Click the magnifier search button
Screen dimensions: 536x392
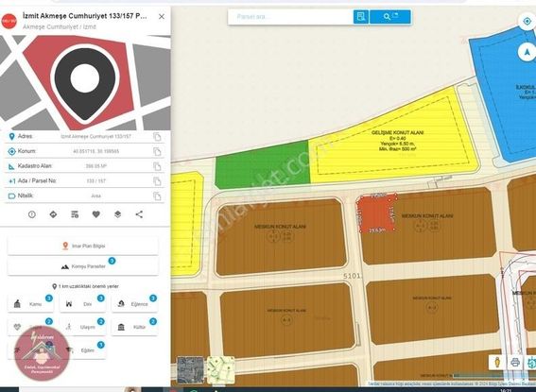pyautogui.click(x=390, y=17)
